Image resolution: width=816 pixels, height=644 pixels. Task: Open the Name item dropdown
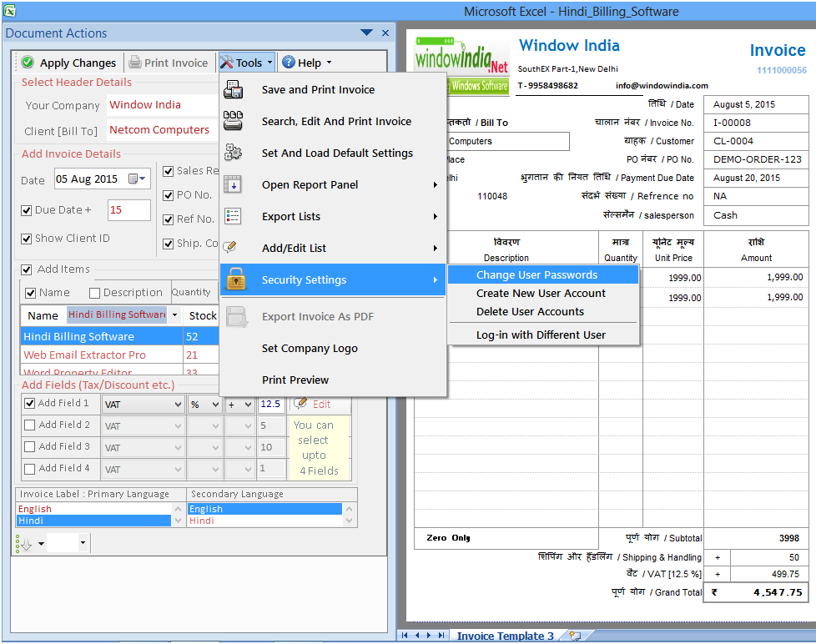[x=175, y=314]
